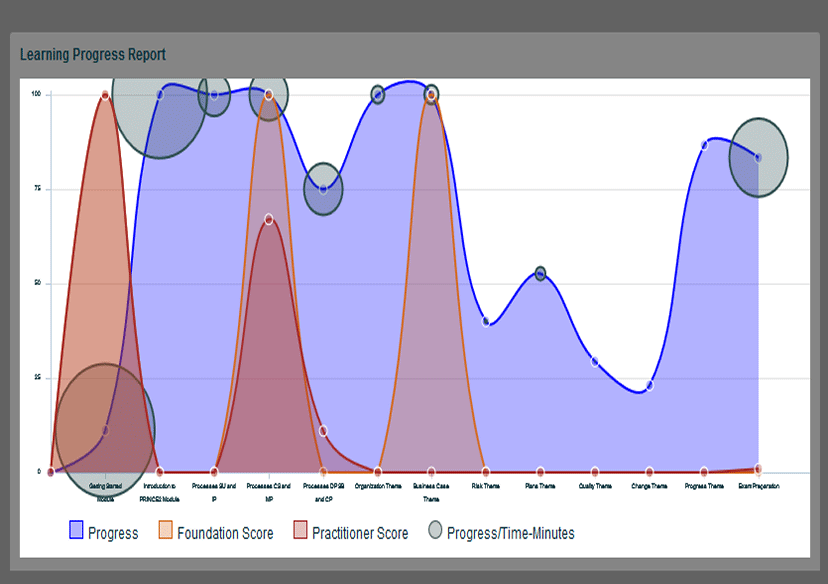
Task: Click the Exam Preparation axis label
Action: [x=758, y=486]
